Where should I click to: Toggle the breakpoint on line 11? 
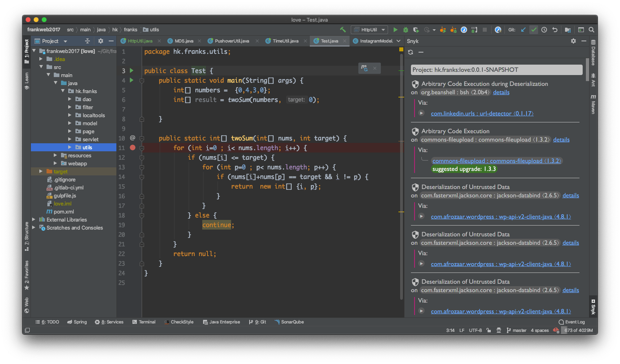tap(133, 148)
